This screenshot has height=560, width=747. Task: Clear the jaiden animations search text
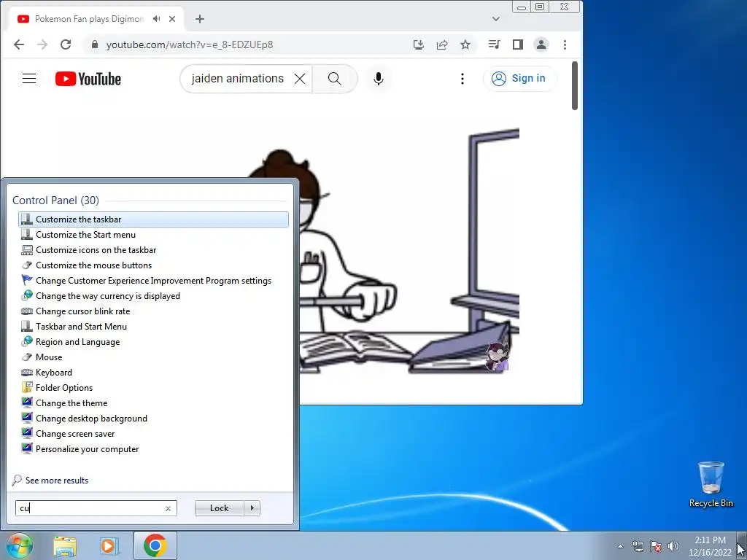(x=300, y=79)
